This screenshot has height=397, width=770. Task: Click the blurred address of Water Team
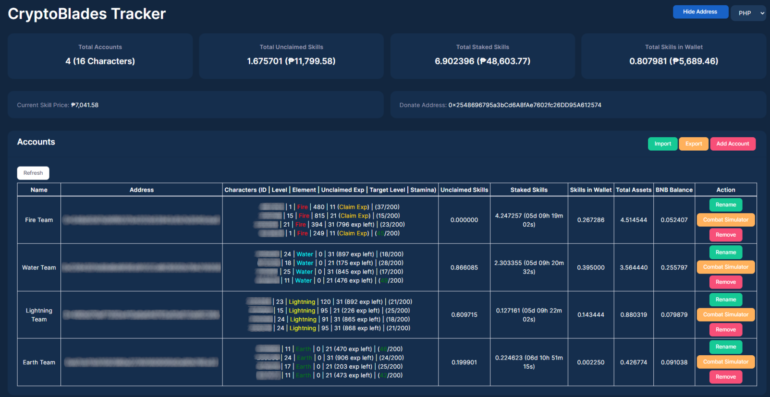click(x=141, y=267)
